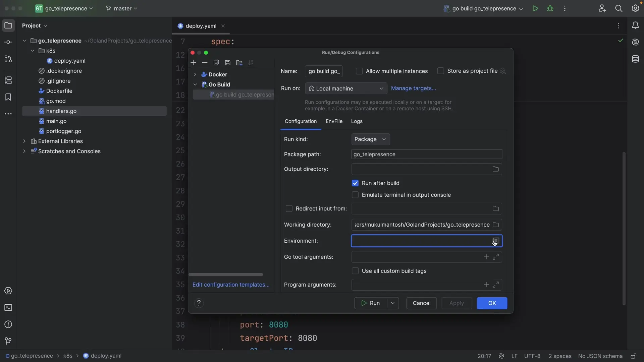
Task: Open the master branch menu
Action: (x=122, y=8)
